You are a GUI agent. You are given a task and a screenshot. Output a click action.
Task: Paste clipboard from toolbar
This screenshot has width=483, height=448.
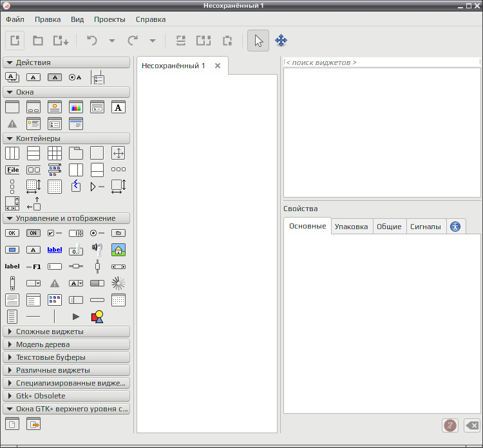point(227,41)
